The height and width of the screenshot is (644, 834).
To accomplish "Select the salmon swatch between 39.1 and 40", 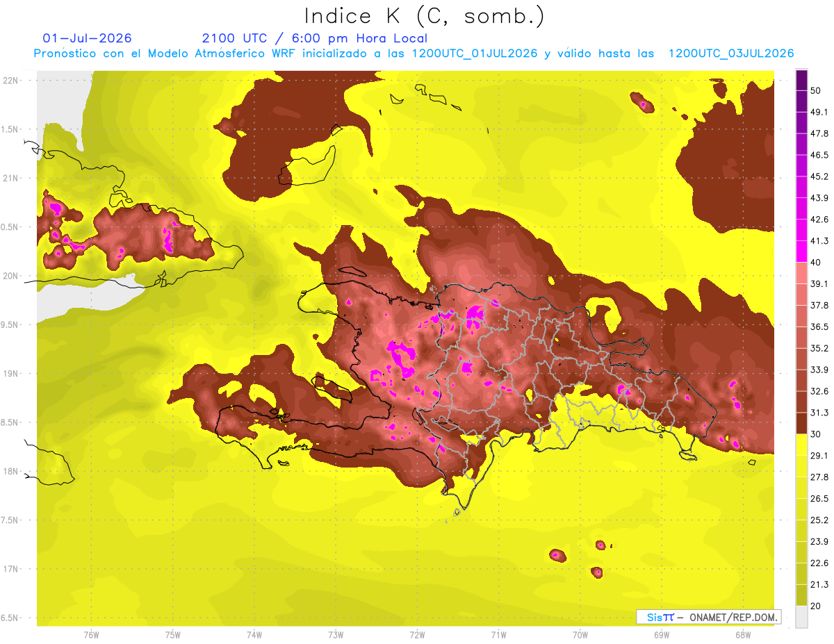I will pyautogui.click(x=801, y=272).
